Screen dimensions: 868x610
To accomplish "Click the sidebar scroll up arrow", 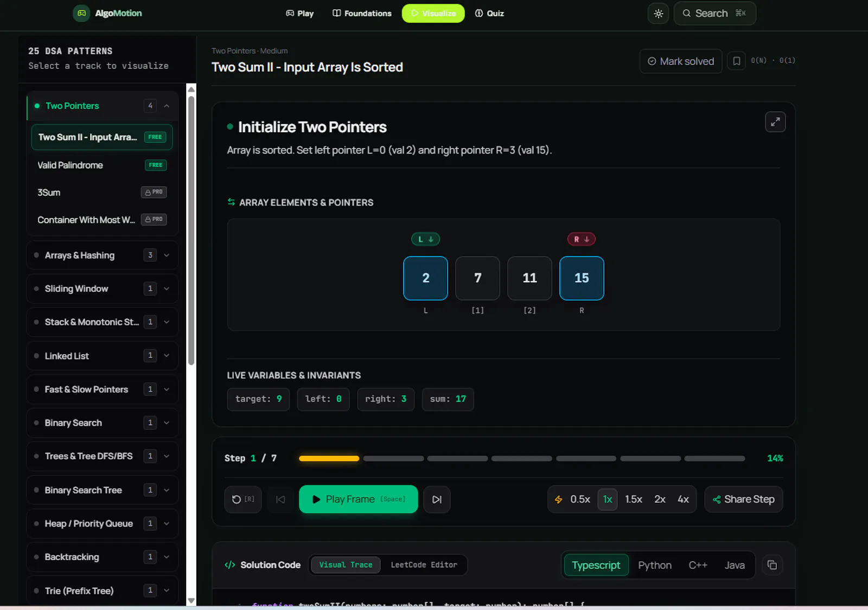I will (191, 89).
